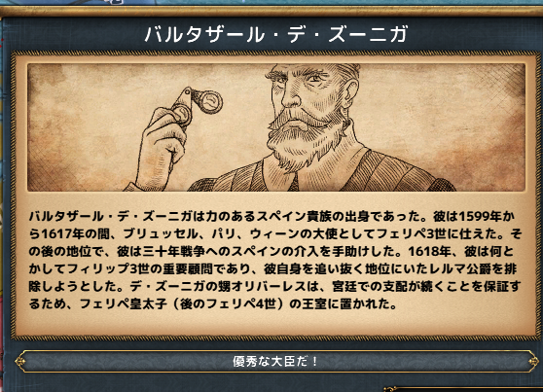Image resolution: width=543 pixels, height=392 pixels.
Task: Click the blank parchment below the description
Action: coord(275,323)
